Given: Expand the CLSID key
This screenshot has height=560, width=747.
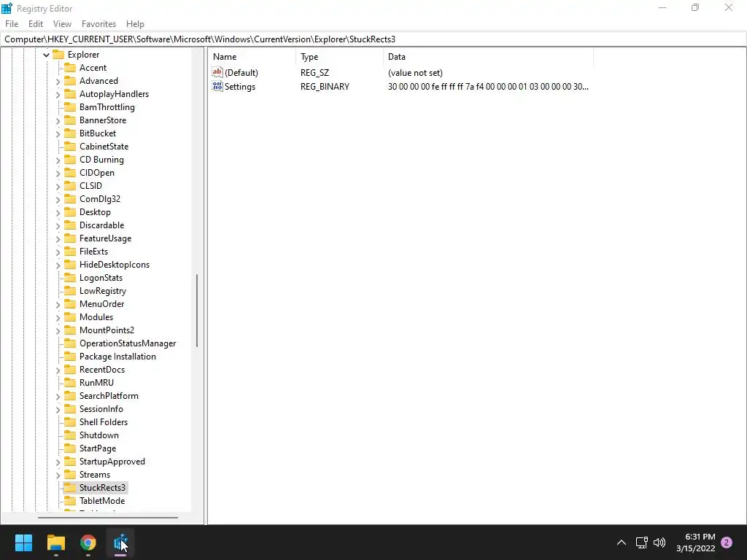Looking at the screenshot, I should click(x=58, y=186).
